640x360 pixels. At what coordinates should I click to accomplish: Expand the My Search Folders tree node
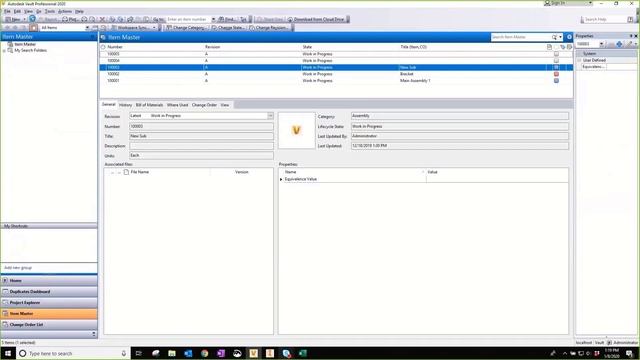click(4, 51)
